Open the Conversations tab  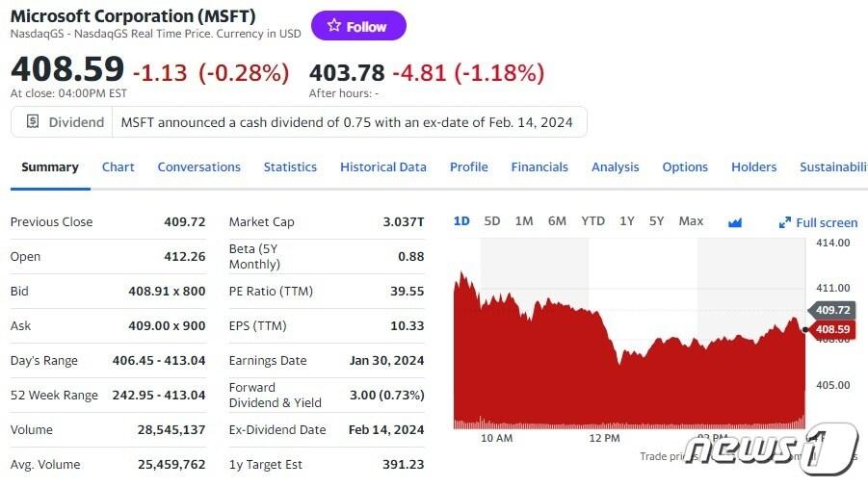pos(198,167)
